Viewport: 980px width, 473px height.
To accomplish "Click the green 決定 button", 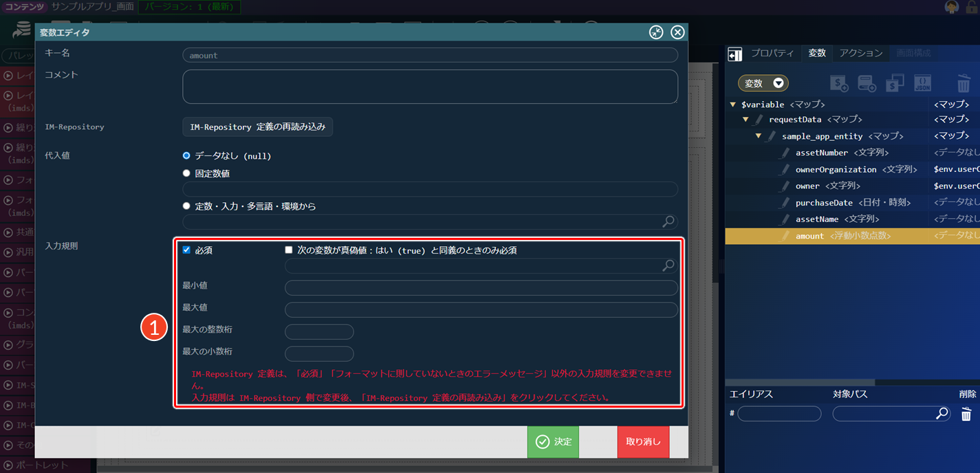I will [553, 441].
